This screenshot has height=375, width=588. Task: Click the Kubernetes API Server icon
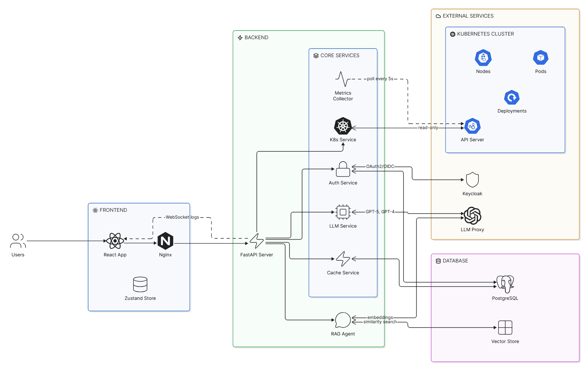[473, 126]
